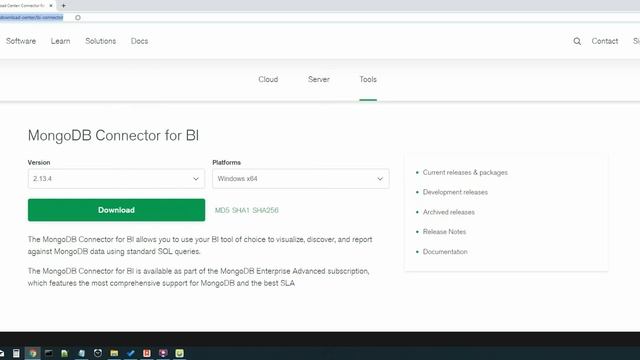Open the yellow file explorer taskbar icon
The image size is (640, 360).
coord(114,353)
